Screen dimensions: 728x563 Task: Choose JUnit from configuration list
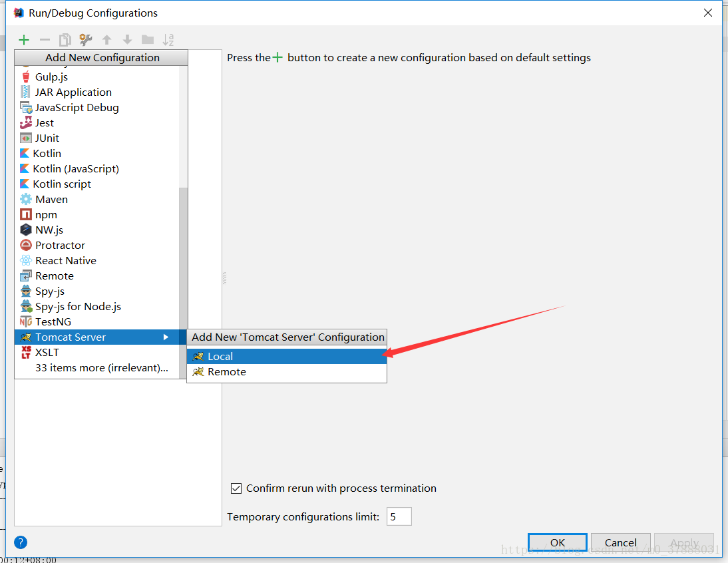pyautogui.click(x=96, y=138)
